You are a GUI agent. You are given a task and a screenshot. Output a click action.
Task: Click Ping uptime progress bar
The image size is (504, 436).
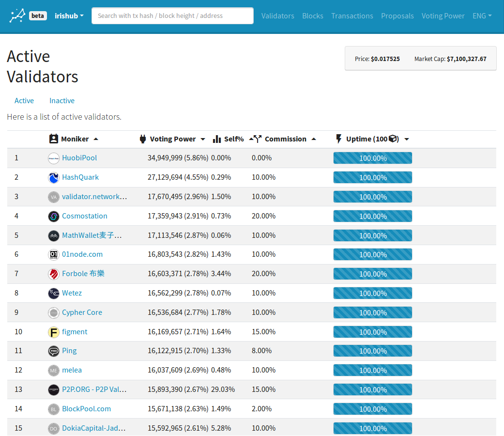pyautogui.click(x=372, y=351)
